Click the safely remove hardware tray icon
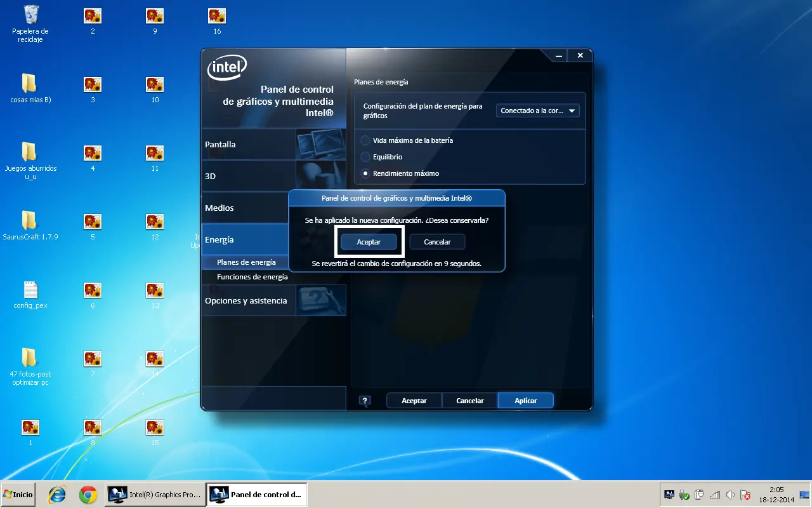Screen dimensions: 812x508 coord(684,495)
